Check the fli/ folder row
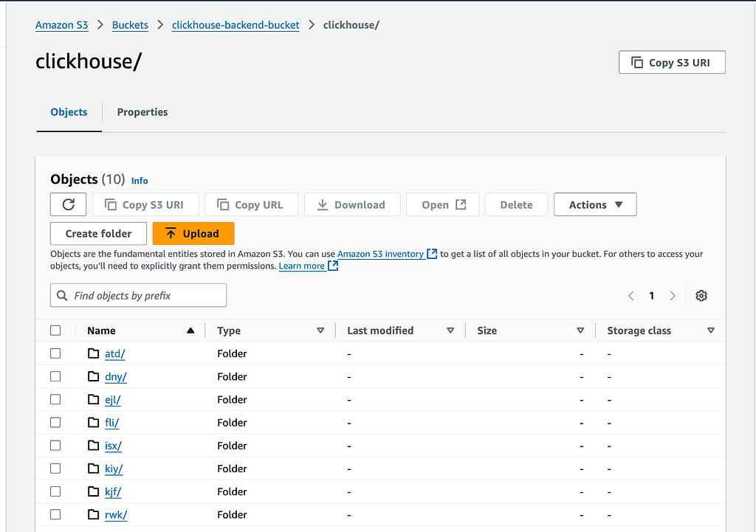The width and height of the screenshot is (756, 532). pyautogui.click(x=55, y=423)
